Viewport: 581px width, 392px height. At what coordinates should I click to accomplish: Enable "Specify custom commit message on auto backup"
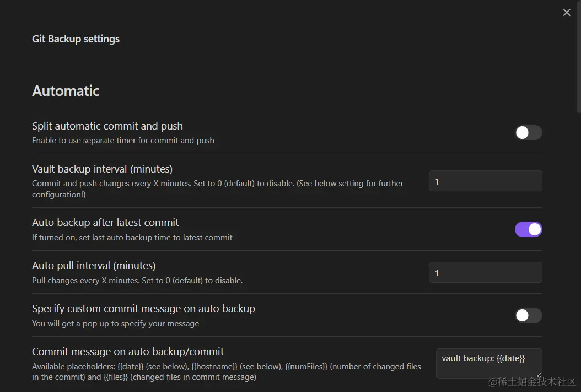pos(528,315)
